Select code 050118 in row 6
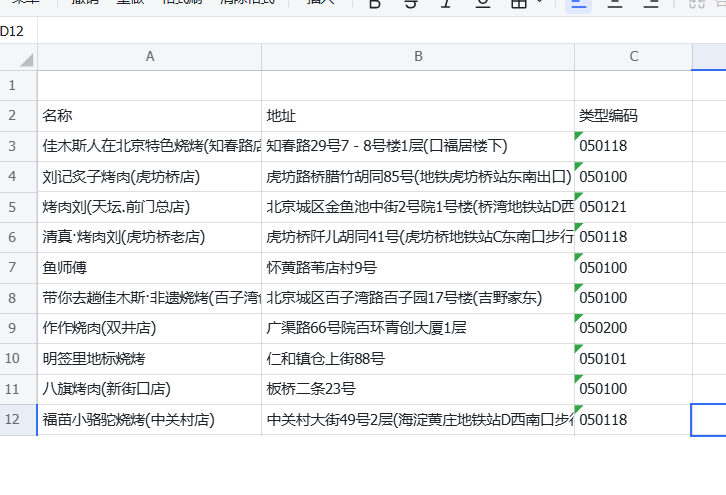Image resolution: width=726 pixels, height=495 pixels. coord(633,237)
